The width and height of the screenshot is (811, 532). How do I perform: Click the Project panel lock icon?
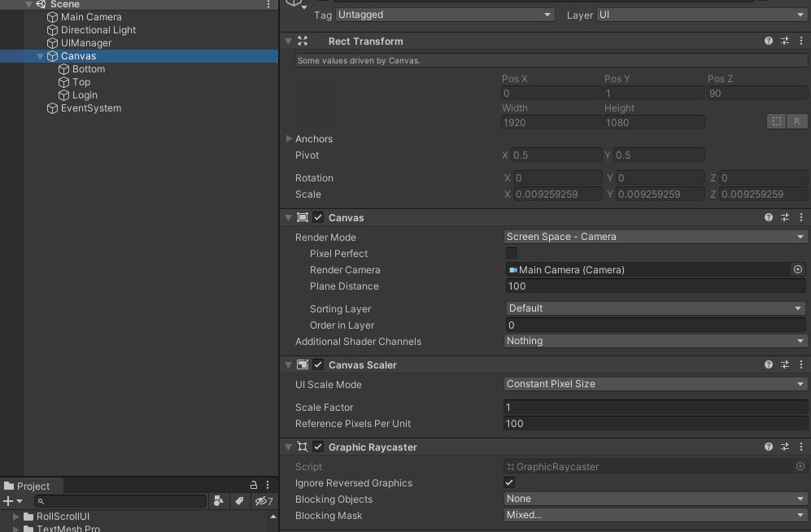(254, 485)
